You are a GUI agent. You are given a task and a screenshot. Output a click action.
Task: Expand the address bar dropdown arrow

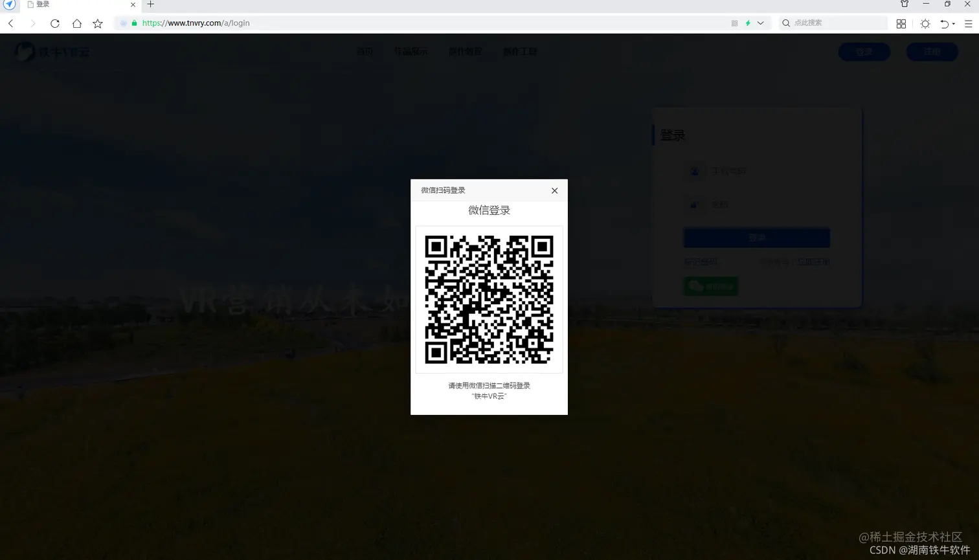pos(761,23)
